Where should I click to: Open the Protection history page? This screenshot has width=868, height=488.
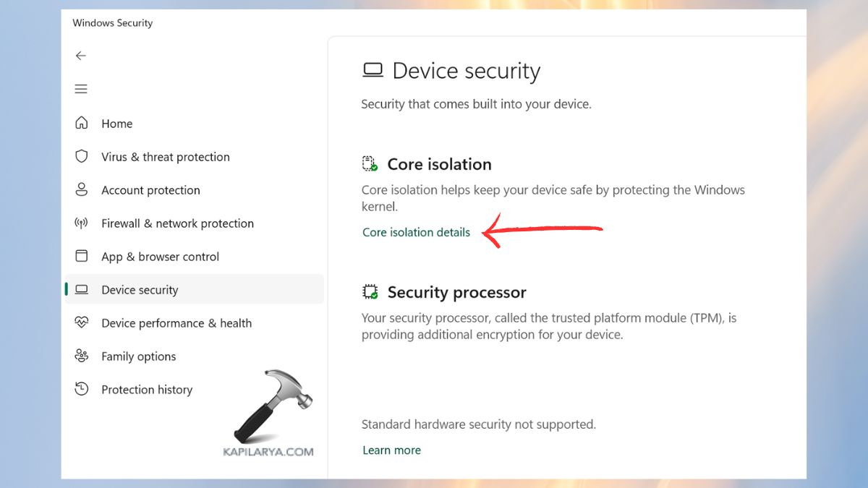[x=146, y=389]
